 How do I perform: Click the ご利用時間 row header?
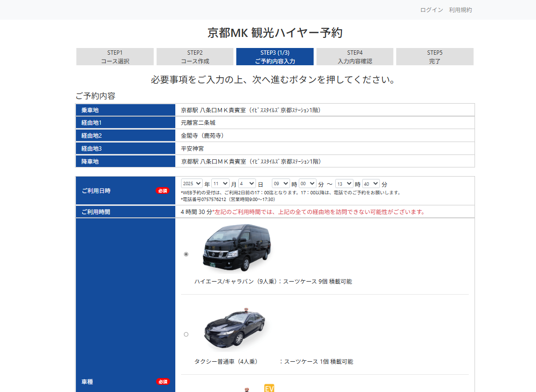(125, 212)
